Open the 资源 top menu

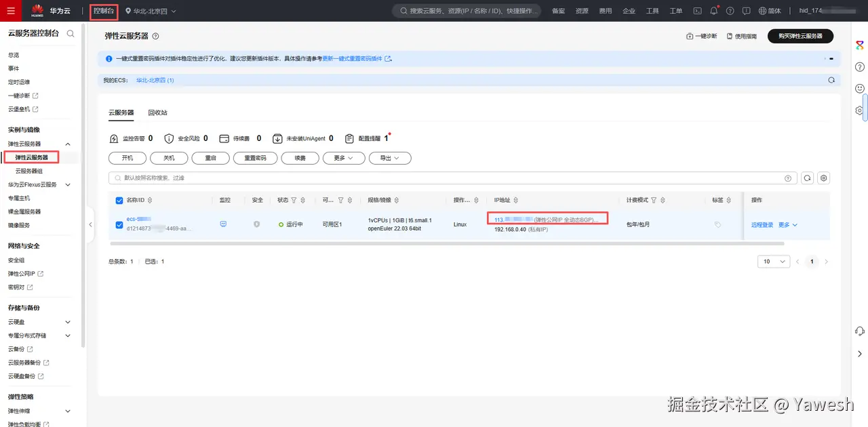[582, 11]
